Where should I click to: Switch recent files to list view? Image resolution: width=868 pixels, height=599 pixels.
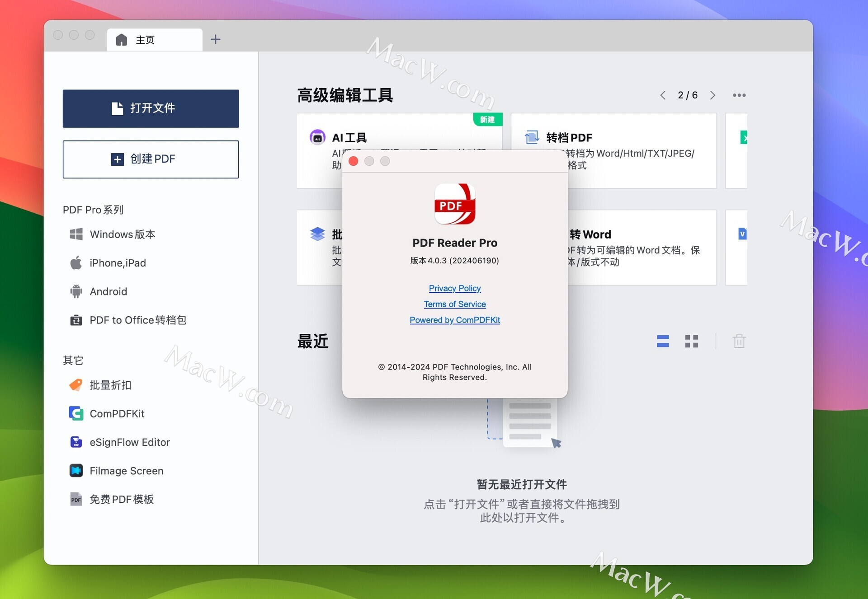coord(663,341)
